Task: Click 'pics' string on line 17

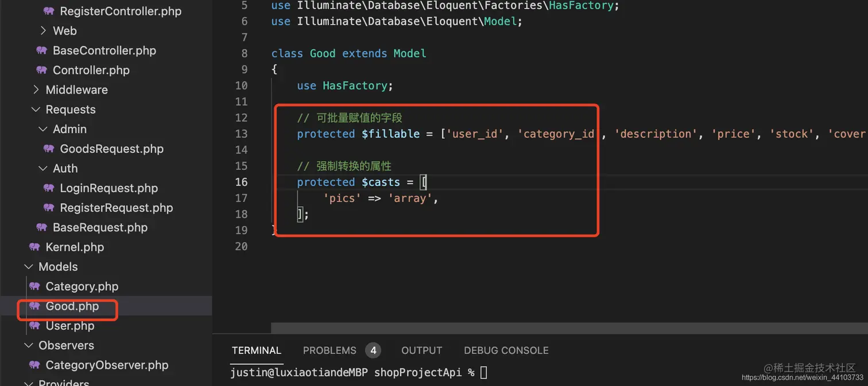Action: click(342, 198)
